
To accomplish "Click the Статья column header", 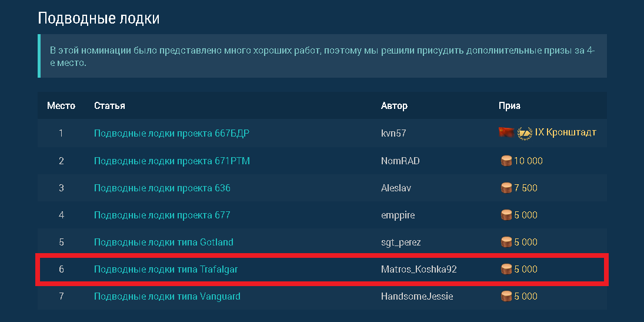I will click(x=109, y=106).
